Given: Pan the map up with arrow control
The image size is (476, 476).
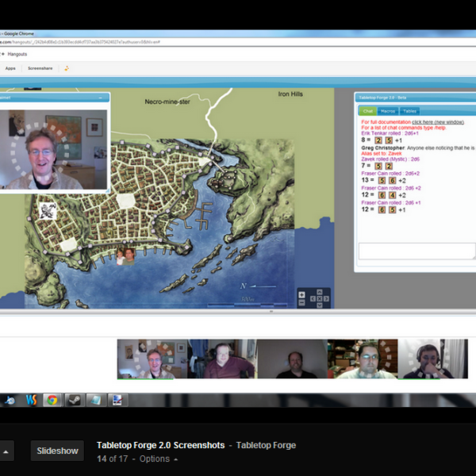Looking at the screenshot, I should click(x=320, y=292).
